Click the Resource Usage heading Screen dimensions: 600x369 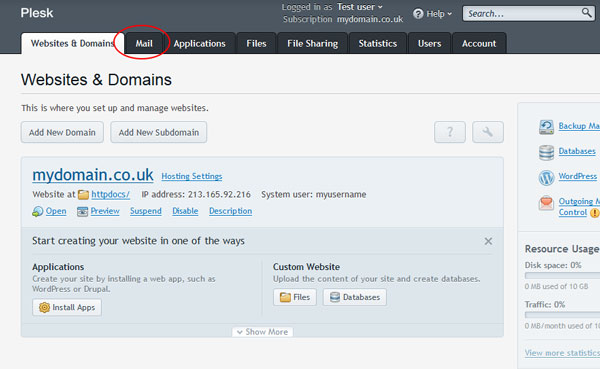point(562,249)
